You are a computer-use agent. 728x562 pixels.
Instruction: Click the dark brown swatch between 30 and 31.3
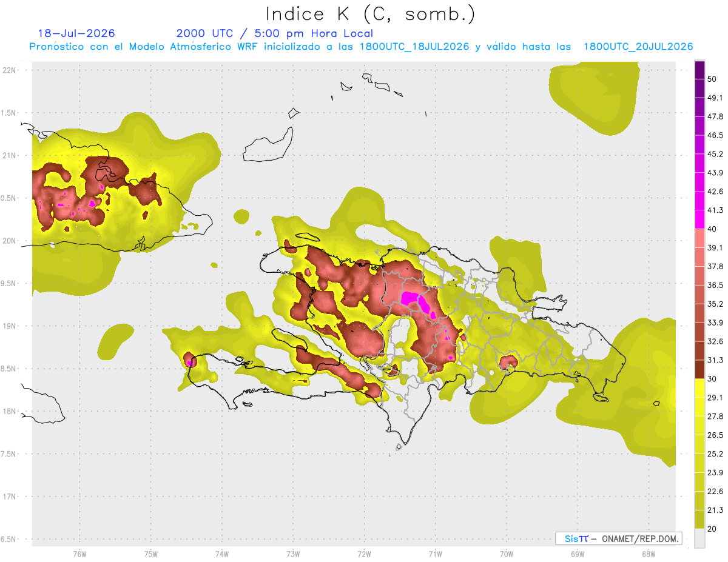pyautogui.click(x=699, y=370)
